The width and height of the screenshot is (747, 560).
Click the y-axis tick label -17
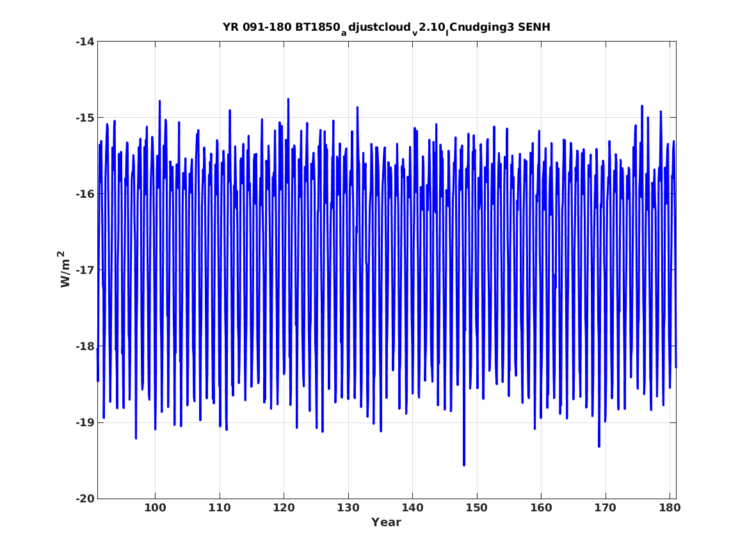84,270
